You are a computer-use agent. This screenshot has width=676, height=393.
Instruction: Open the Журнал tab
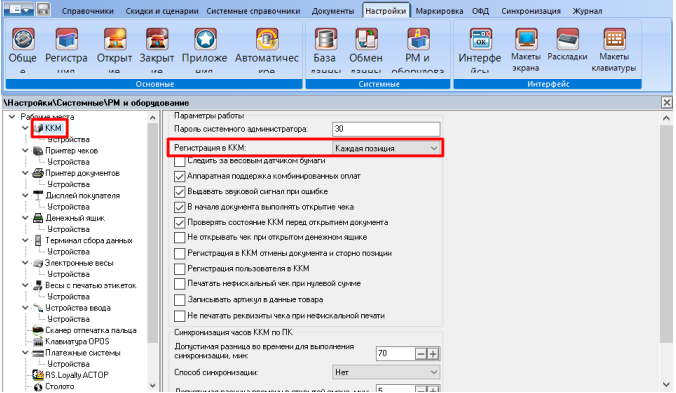click(x=587, y=11)
